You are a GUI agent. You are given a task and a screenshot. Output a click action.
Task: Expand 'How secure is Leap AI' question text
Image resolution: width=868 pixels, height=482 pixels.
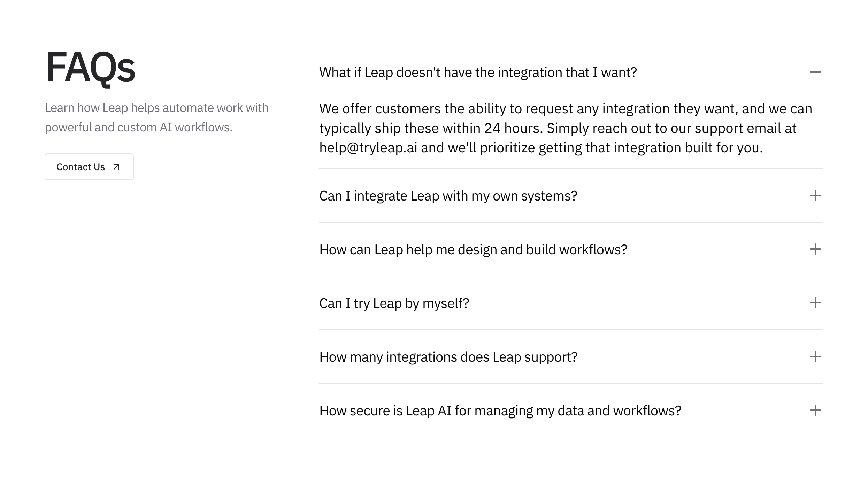tap(500, 411)
